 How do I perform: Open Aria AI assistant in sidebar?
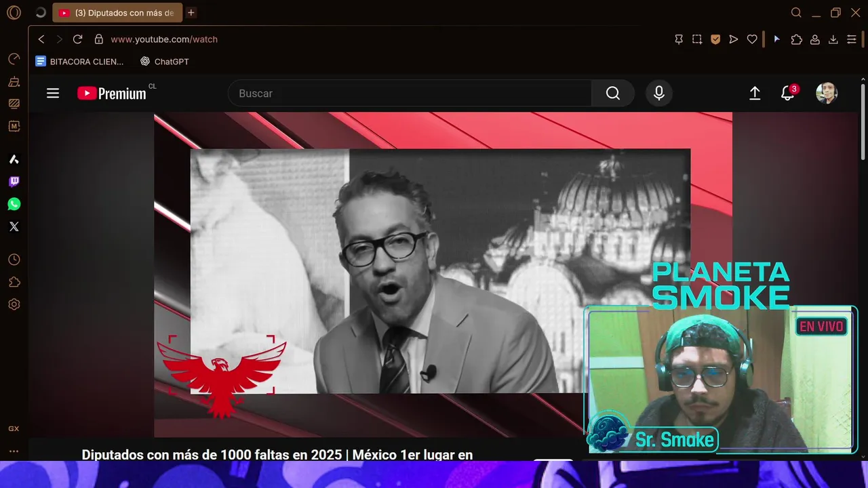click(14, 159)
